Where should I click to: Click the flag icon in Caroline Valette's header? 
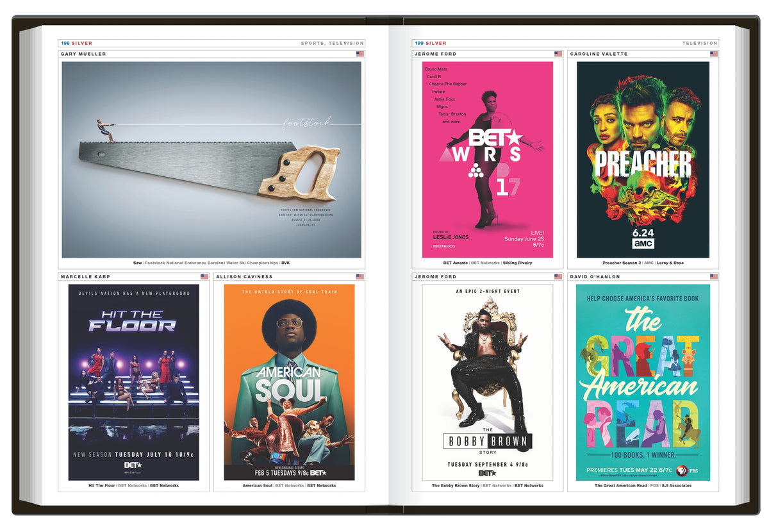pos(713,54)
